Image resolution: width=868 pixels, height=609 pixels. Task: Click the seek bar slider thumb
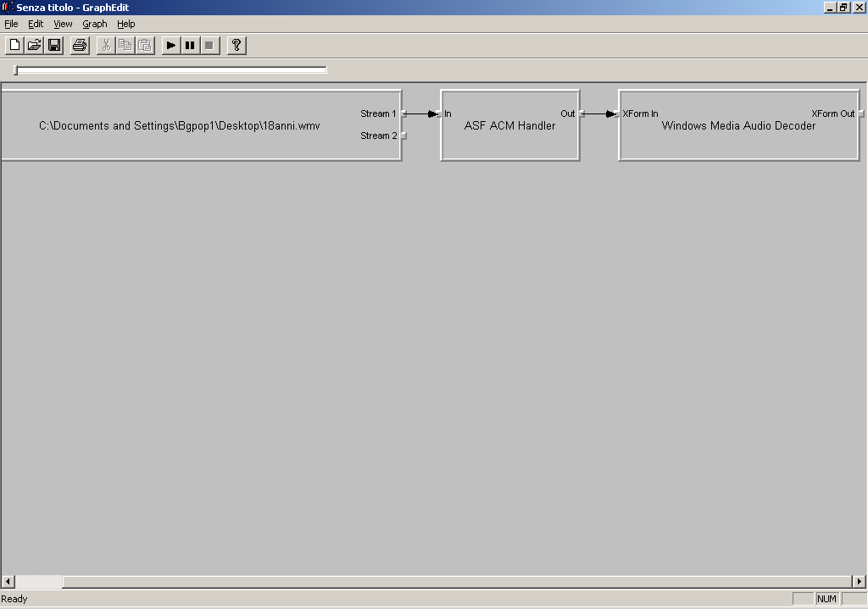(x=16, y=69)
